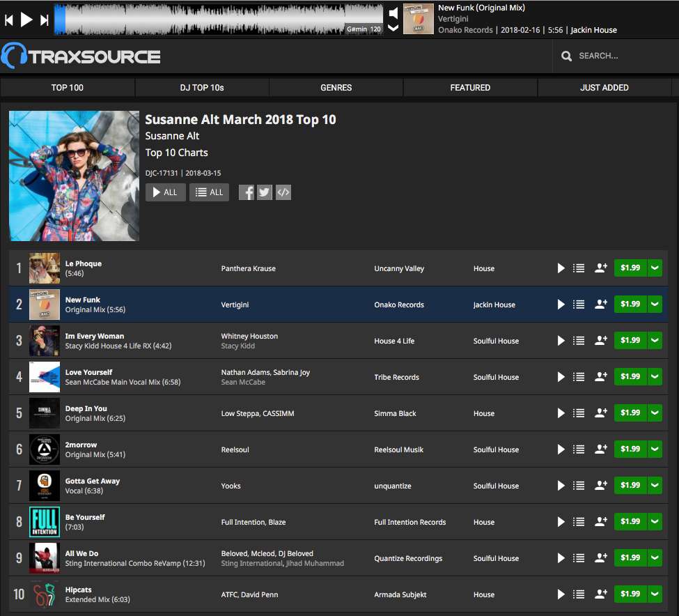The width and height of the screenshot is (679, 616).
Task: Play New Funk row track
Action: coord(561,305)
